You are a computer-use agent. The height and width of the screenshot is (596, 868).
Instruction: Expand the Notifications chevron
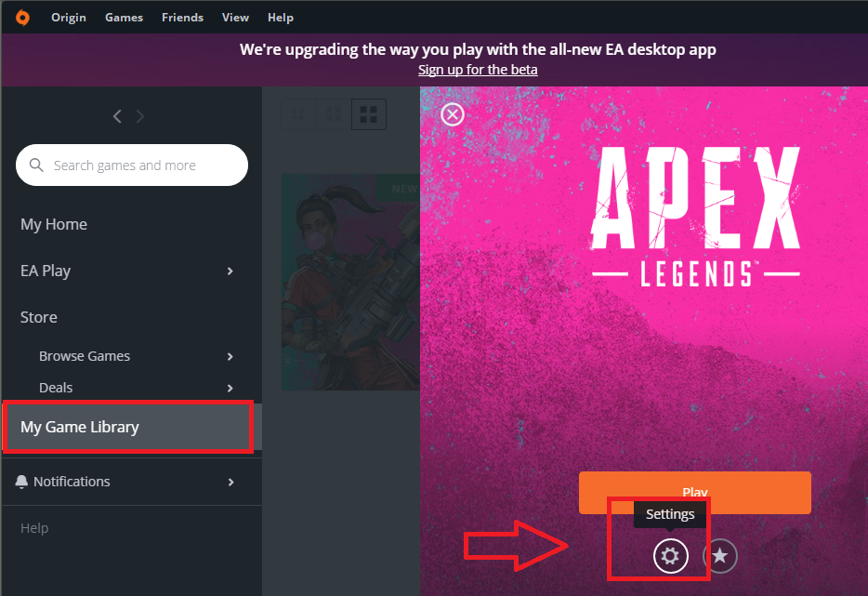click(x=230, y=483)
